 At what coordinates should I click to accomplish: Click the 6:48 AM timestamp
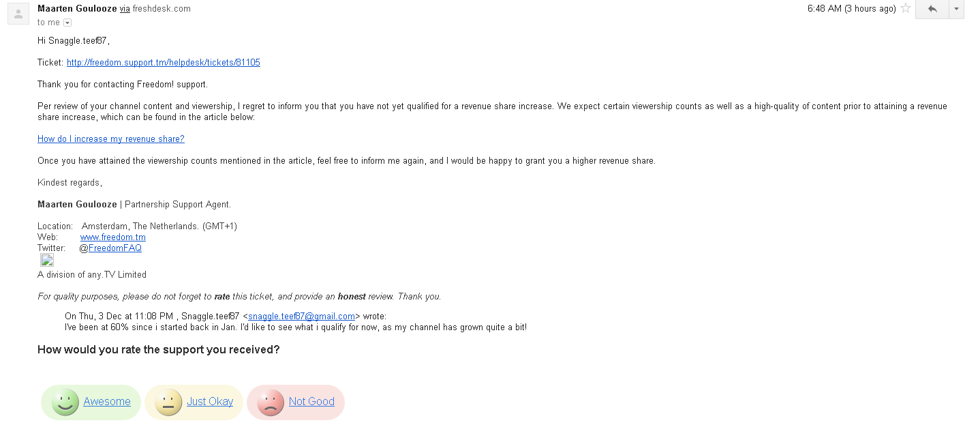tap(851, 9)
